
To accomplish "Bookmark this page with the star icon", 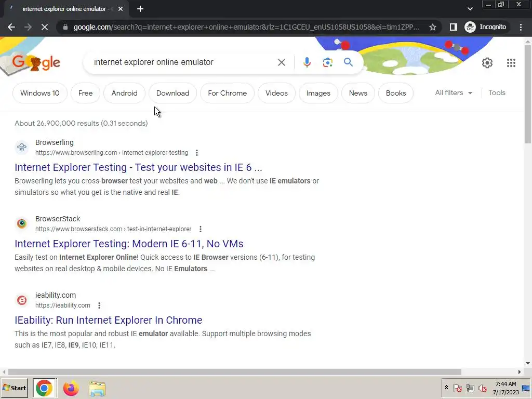I will click(x=433, y=27).
